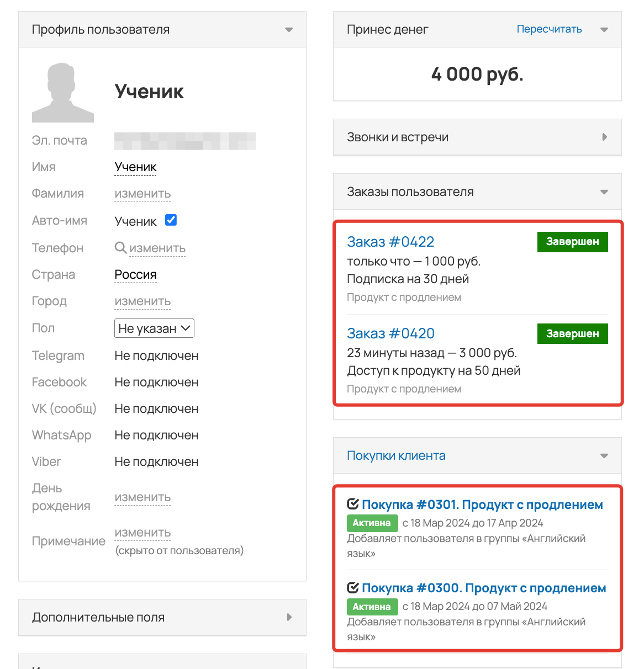Viewport: 644px width, 669px height.
Task: Open order Заказ #0422
Action: coord(390,242)
